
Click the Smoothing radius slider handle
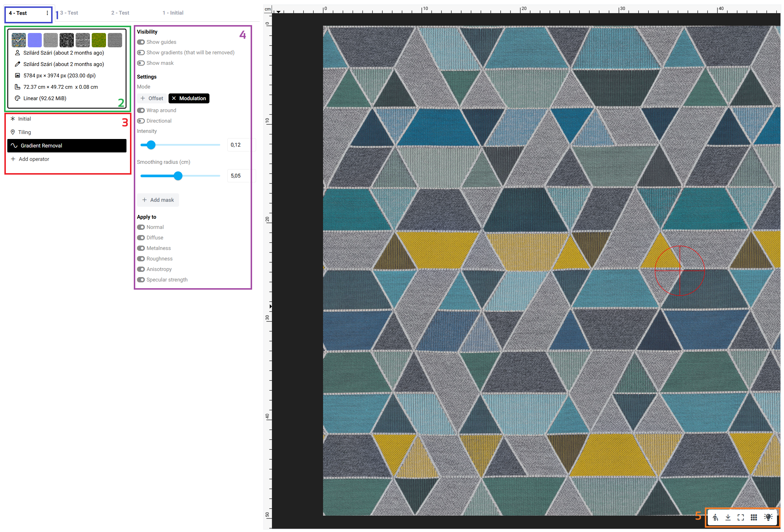pyautogui.click(x=178, y=176)
